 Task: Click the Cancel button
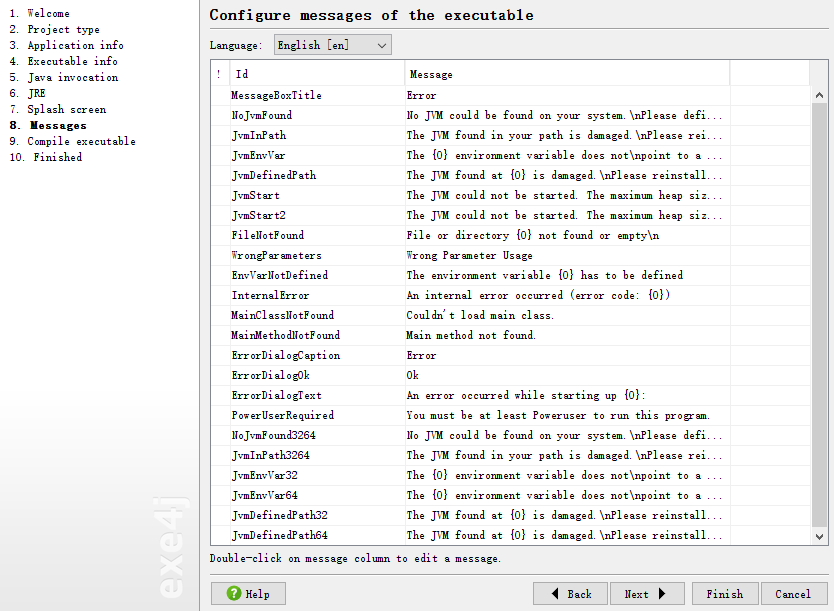point(794,593)
